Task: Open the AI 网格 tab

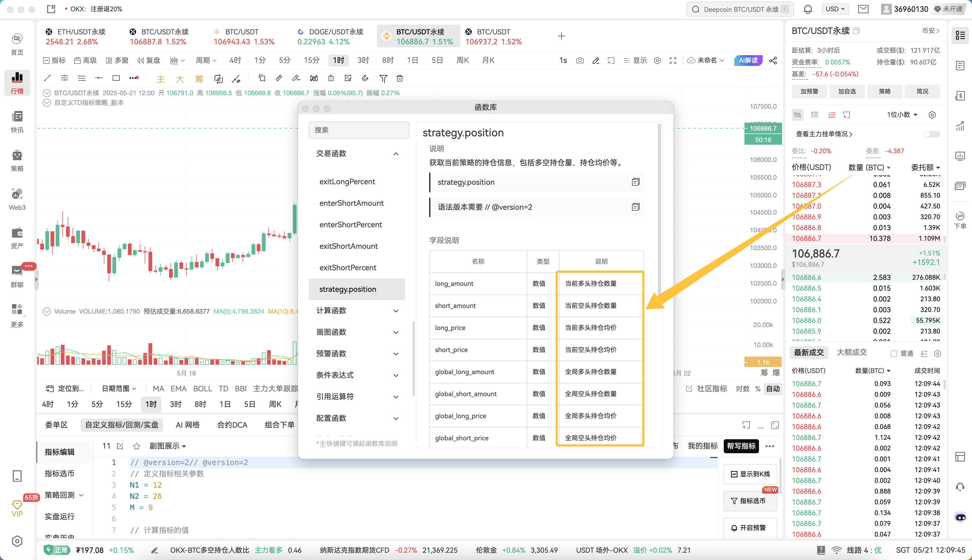Action: coord(188,425)
